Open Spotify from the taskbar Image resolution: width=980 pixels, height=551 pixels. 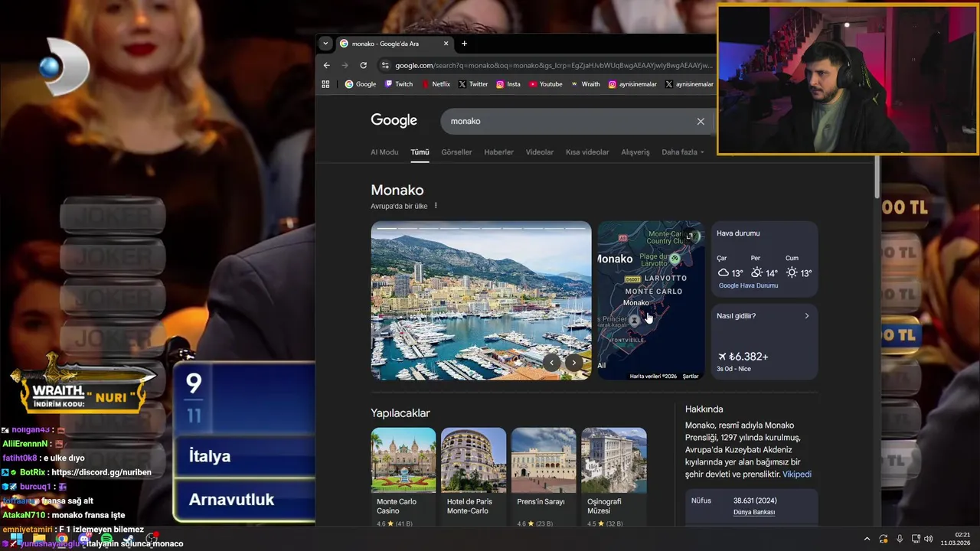coord(106,539)
